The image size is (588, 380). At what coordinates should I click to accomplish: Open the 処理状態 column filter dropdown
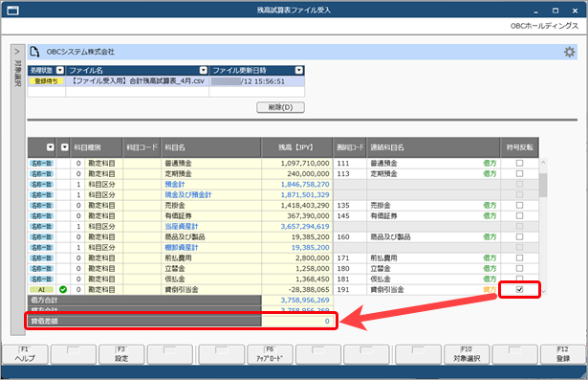pyautogui.click(x=60, y=70)
